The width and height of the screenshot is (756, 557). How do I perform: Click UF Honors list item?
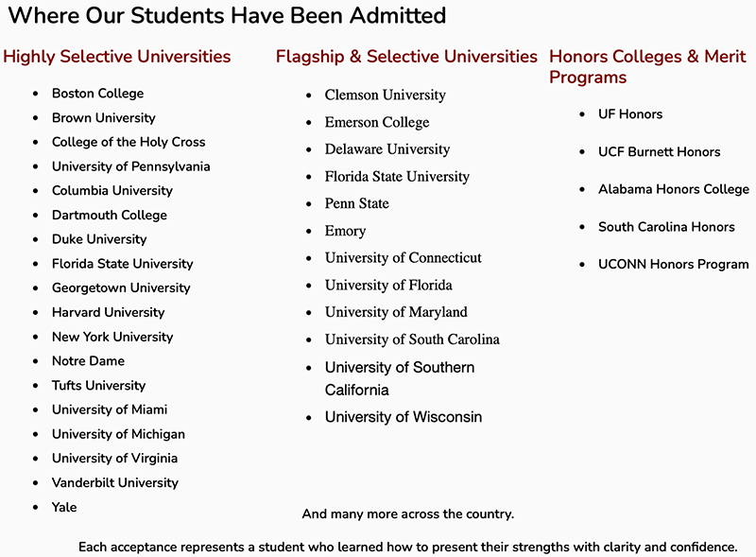pos(630,114)
